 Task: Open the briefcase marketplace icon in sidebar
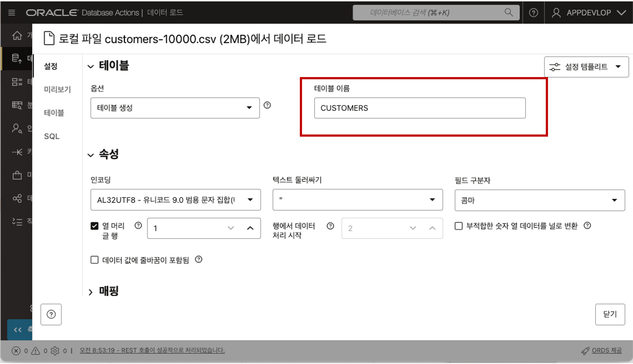pos(17,175)
